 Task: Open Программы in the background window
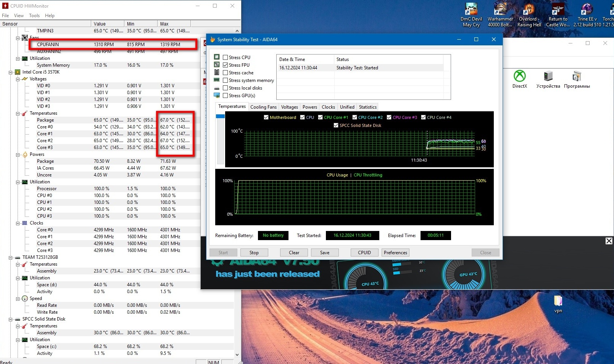point(577,79)
